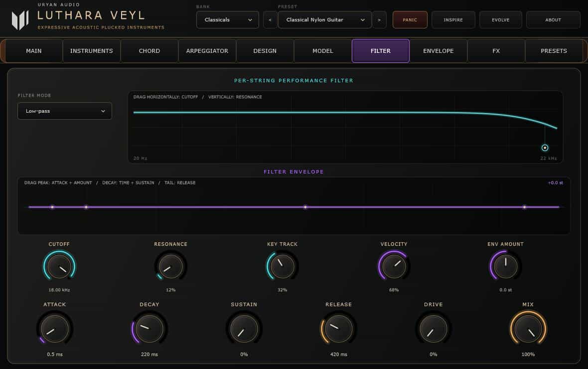Click the 220 ms decay value
Viewport: 588px width, 369px height.
click(x=149, y=355)
